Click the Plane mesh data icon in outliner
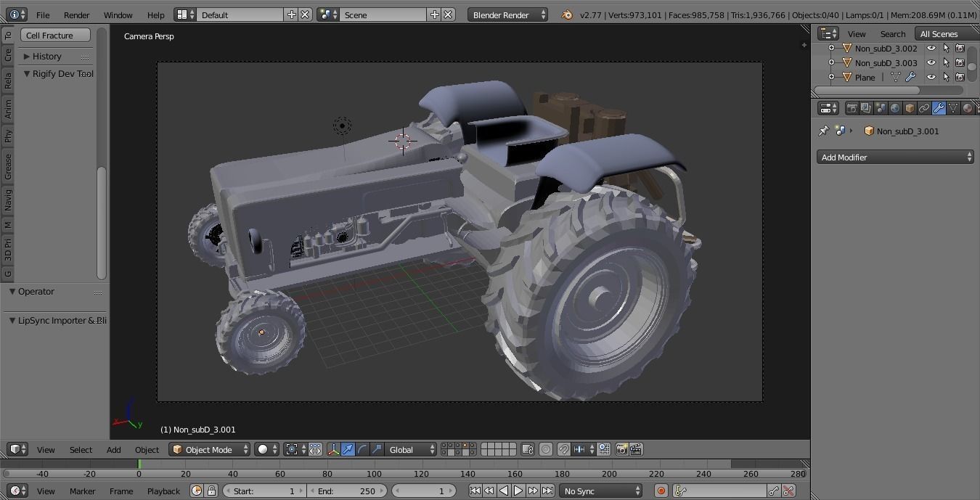Screen dimensions: 980x500 point(895,77)
